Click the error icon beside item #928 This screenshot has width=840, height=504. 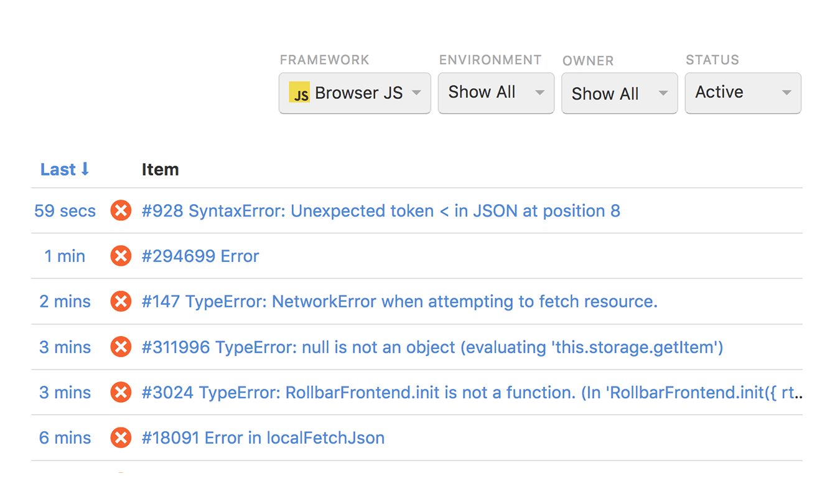(x=121, y=211)
